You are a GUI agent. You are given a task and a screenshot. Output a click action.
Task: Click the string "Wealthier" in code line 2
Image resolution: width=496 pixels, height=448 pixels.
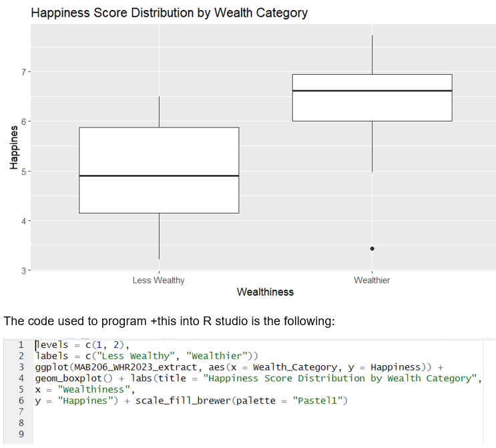(218, 356)
